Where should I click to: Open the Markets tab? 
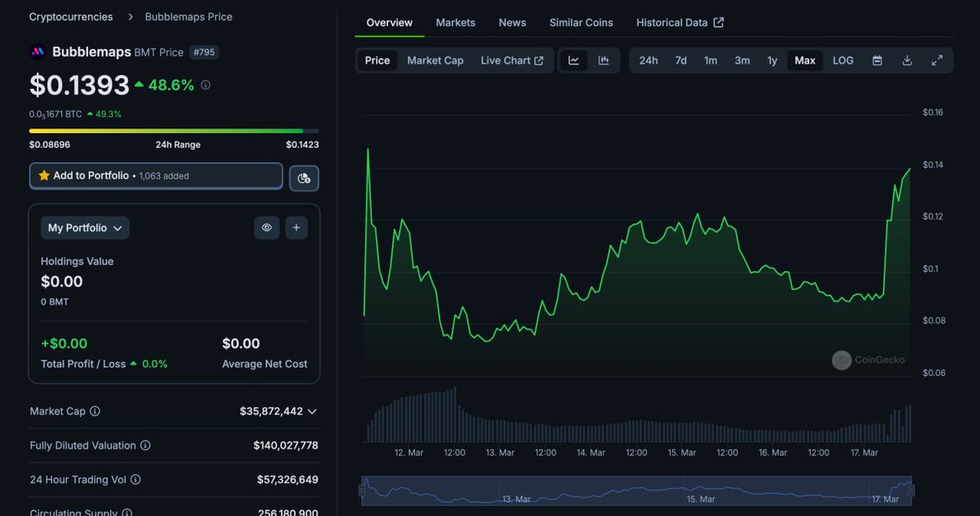pyautogui.click(x=456, y=23)
